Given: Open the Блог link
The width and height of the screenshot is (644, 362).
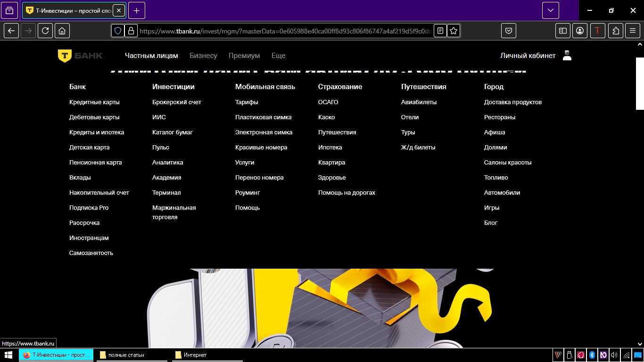Looking at the screenshot, I should coord(491,223).
